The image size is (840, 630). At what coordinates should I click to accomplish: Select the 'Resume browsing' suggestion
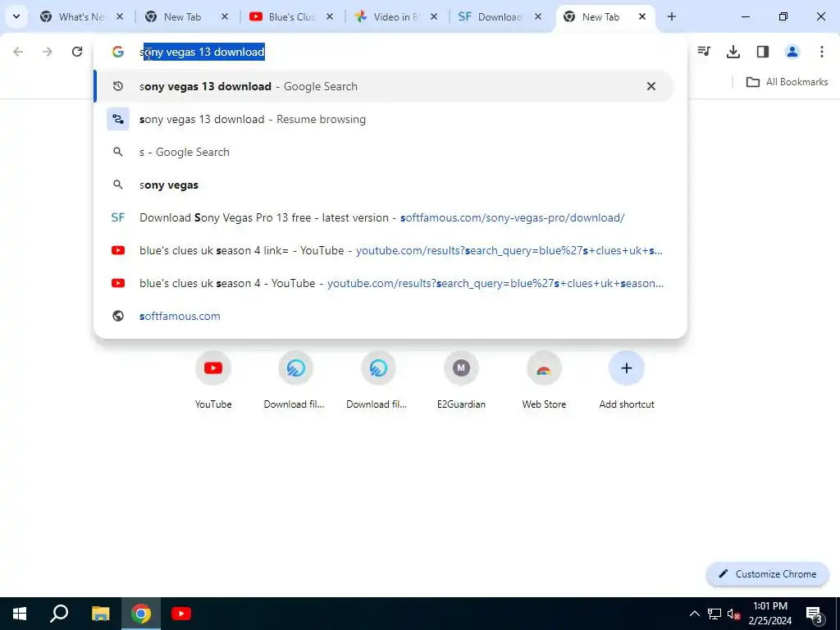(x=384, y=119)
